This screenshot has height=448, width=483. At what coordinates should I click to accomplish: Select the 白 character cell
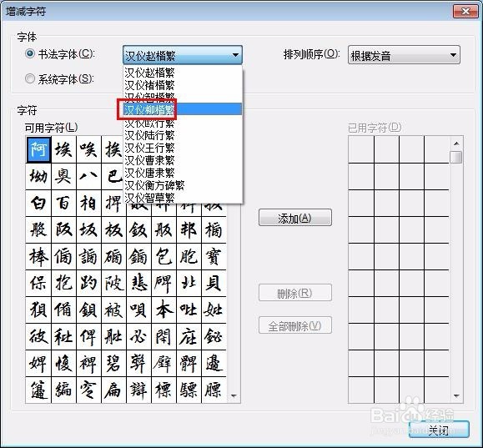coord(38,203)
